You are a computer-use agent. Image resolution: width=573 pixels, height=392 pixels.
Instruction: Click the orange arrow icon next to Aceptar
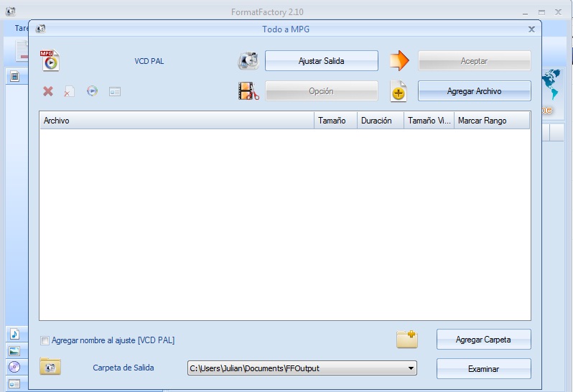coord(399,60)
